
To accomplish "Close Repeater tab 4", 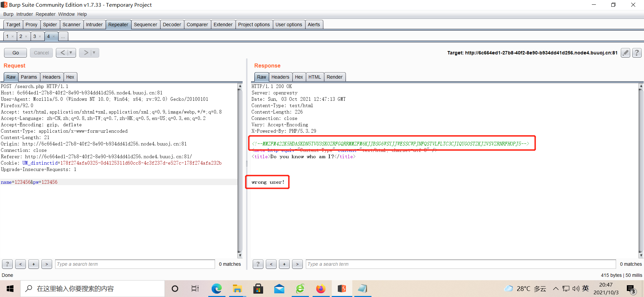I will click(x=53, y=37).
